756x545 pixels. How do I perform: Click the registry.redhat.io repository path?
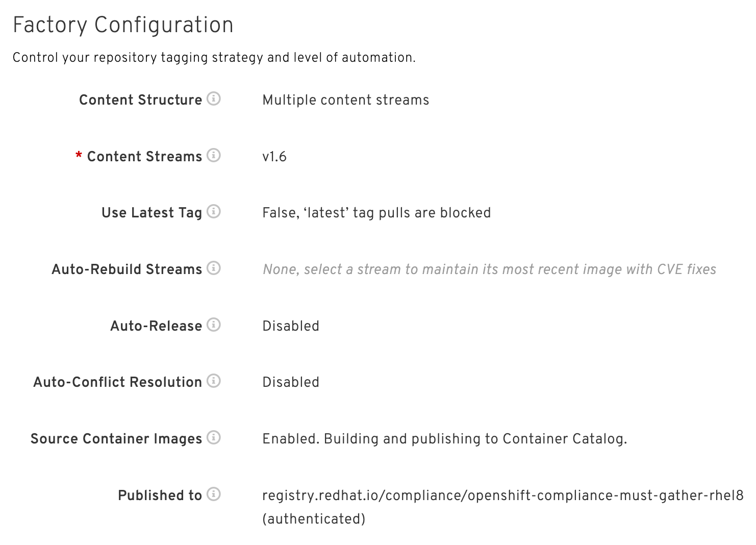[x=502, y=496]
